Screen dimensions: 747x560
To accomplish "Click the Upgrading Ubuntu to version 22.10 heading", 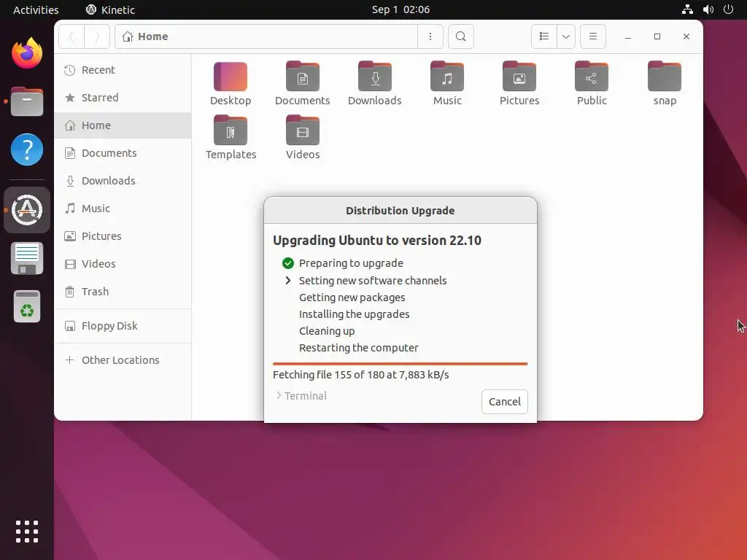I will click(x=377, y=241).
